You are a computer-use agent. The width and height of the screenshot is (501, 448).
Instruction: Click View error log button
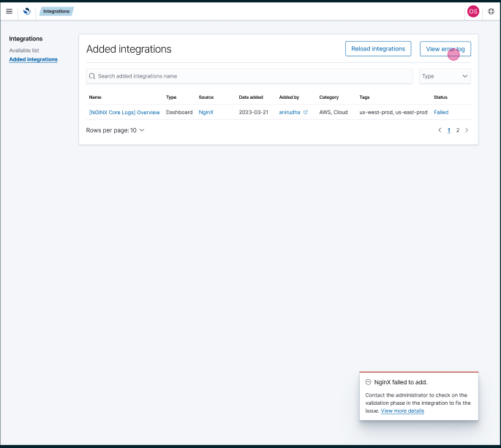point(445,48)
